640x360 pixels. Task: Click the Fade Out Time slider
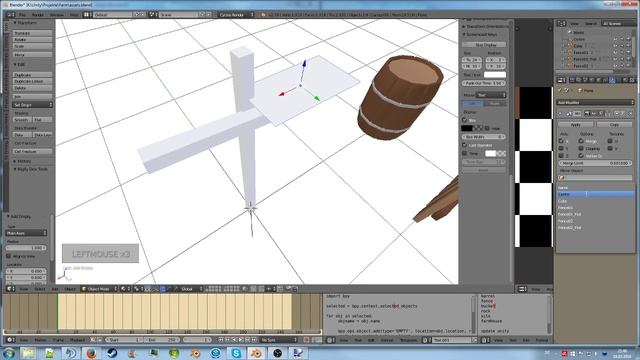[484, 83]
